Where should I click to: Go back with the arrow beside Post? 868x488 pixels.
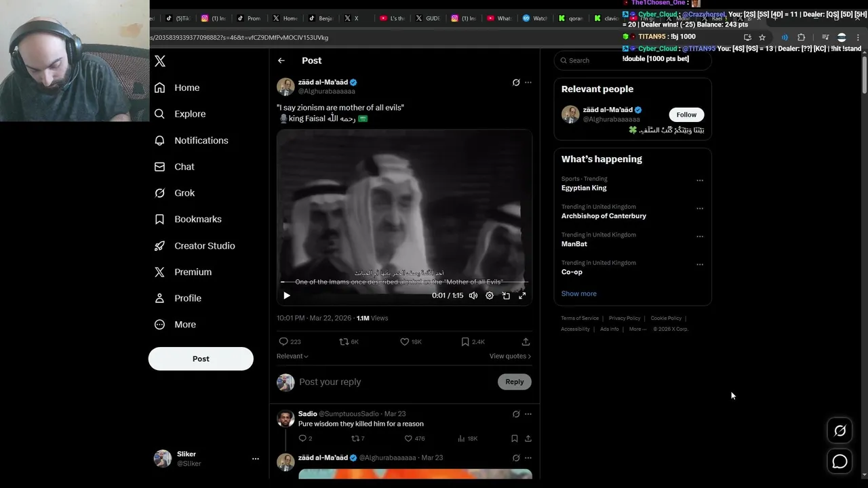(x=281, y=60)
